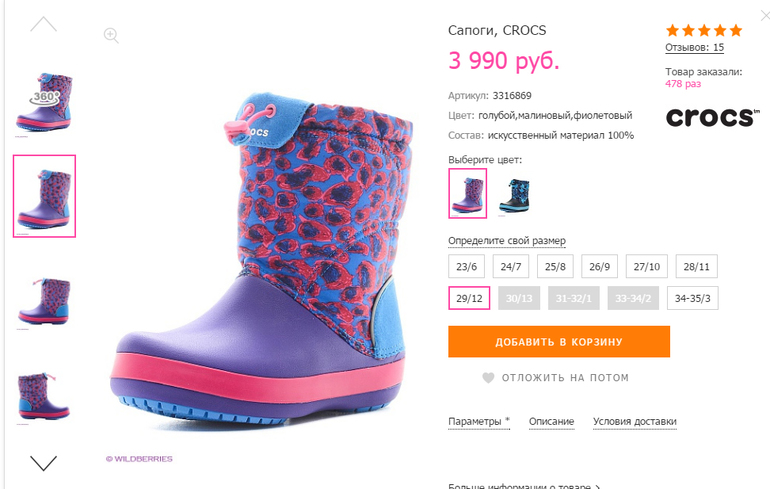This screenshot has height=489, width=770.
Task: Open the Определите свой размер size guide
Action: coord(506,241)
